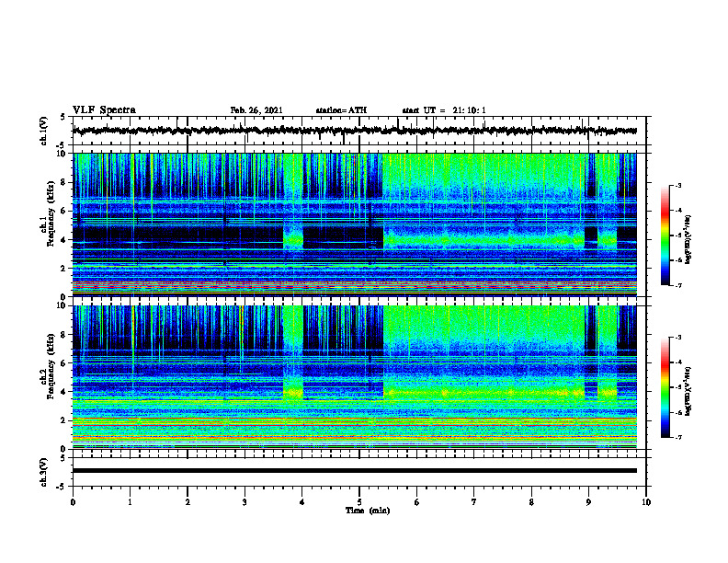Select the ch.1(V) waveform trace panel
The height and width of the screenshot is (563, 728).
coord(359,131)
